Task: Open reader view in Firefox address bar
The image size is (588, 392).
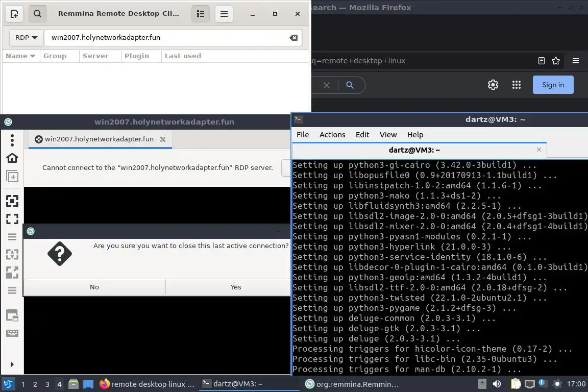Action: pyautogui.click(x=541, y=61)
